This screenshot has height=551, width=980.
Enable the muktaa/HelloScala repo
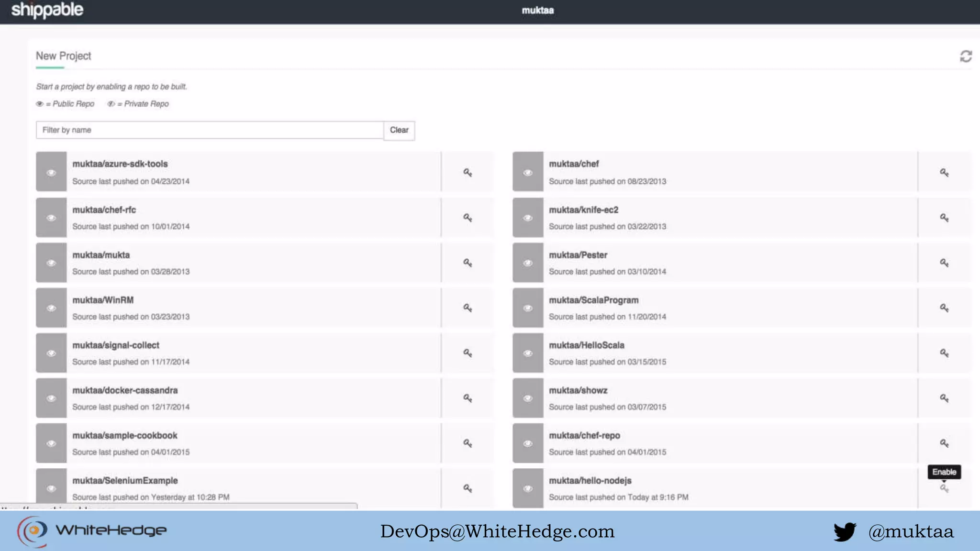pos(944,353)
